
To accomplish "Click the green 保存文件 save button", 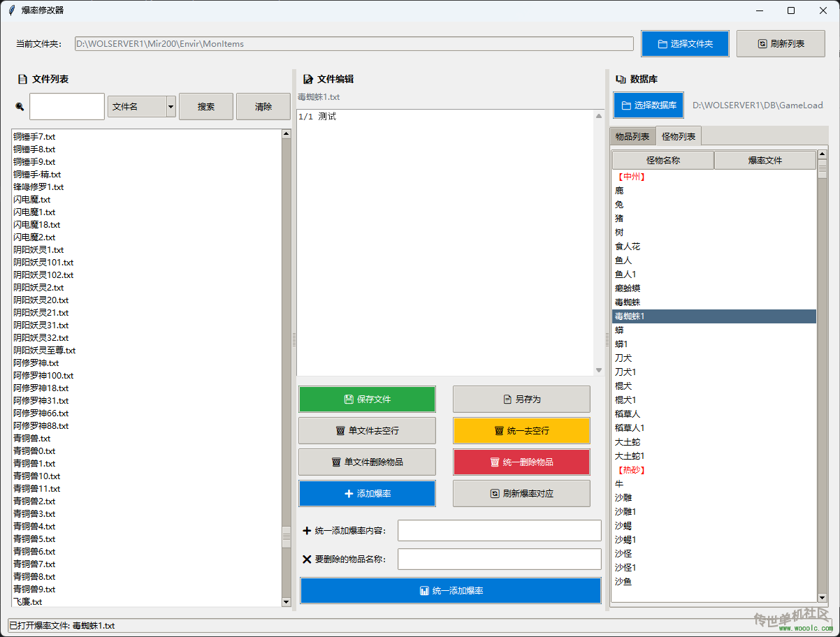I will (x=367, y=400).
